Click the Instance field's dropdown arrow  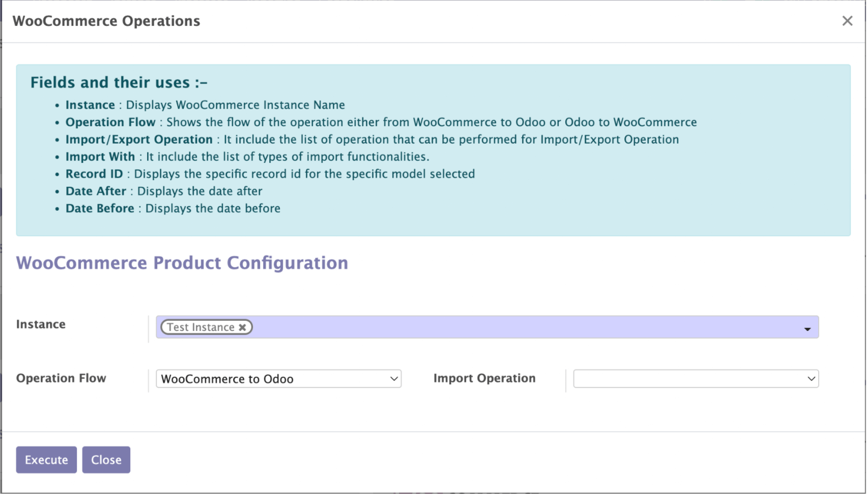click(808, 328)
